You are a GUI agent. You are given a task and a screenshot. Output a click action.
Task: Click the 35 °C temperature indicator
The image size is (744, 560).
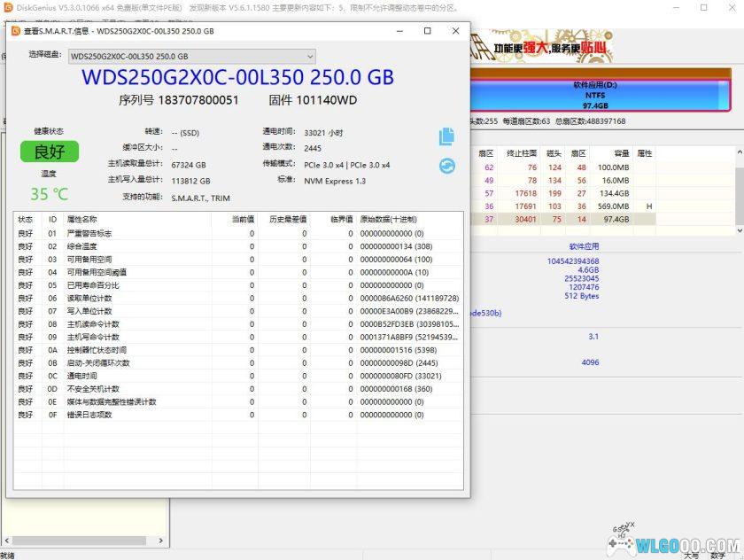(x=49, y=194)
